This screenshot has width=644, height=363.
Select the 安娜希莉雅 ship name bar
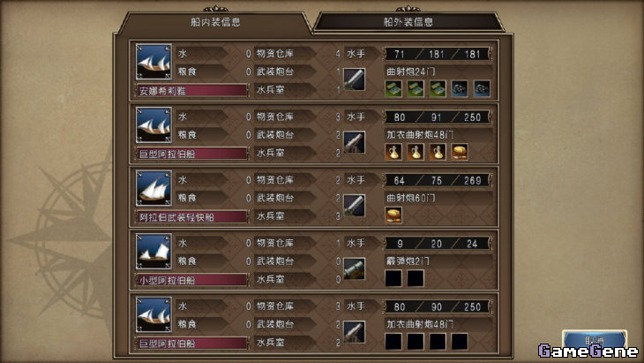pos(191,90)
